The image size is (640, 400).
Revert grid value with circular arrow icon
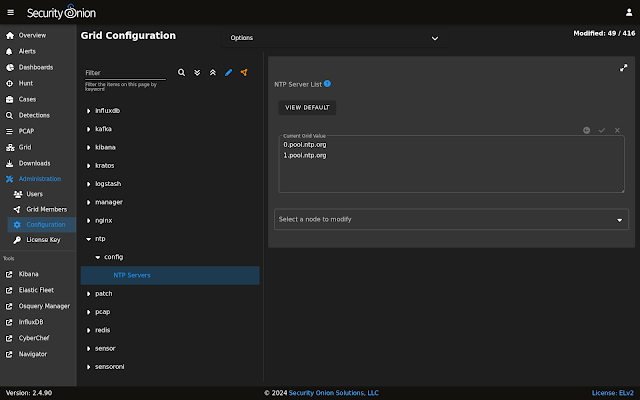click(x=587, y=130)
